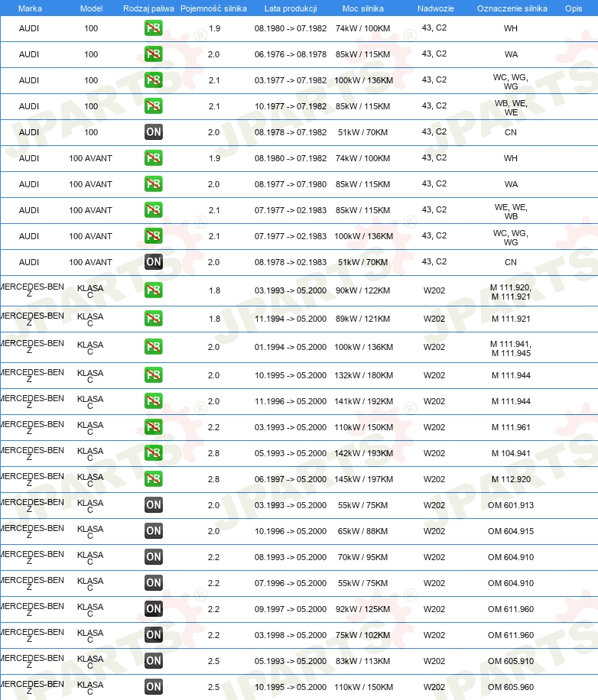This screenshot has height=700, width=598.
Task: Click petrol icon in M 111.941, M 111.945 row
Action: click(x=153, y=346)
